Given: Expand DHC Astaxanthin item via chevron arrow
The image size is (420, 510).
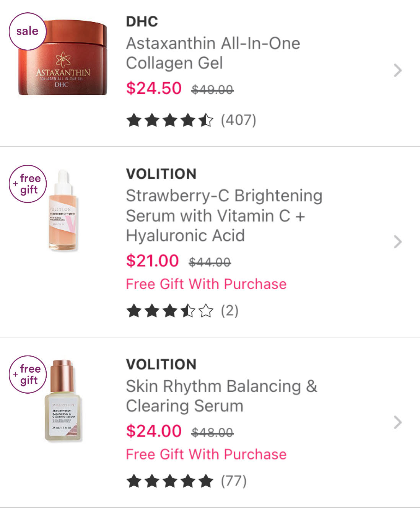Looking at the screenshot, I should coord(398,70).
